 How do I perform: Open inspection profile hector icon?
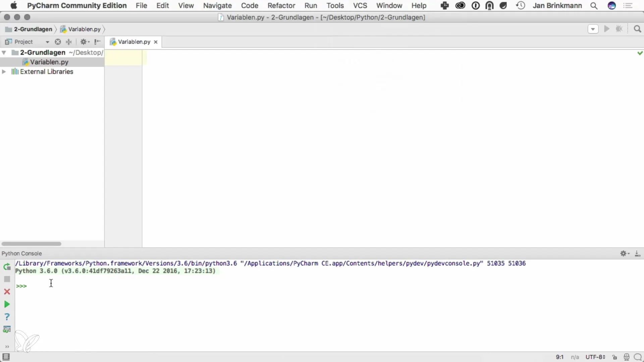click(x=626, y=357)
